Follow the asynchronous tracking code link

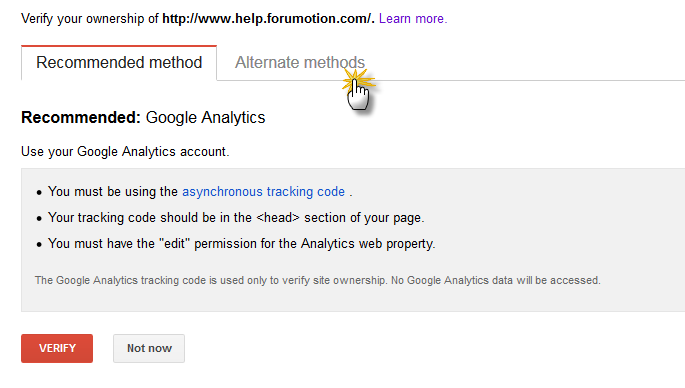263,192
